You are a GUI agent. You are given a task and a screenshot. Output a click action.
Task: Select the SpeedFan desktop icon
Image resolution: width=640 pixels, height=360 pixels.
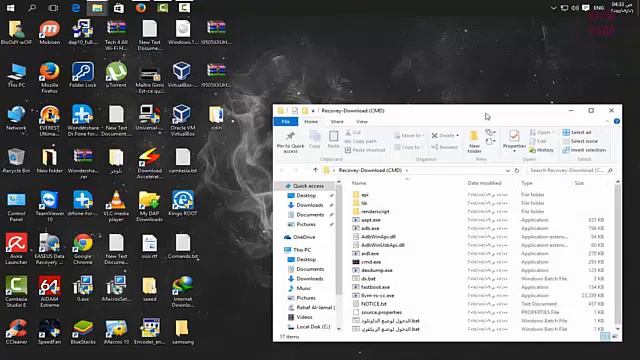[49, 332]
